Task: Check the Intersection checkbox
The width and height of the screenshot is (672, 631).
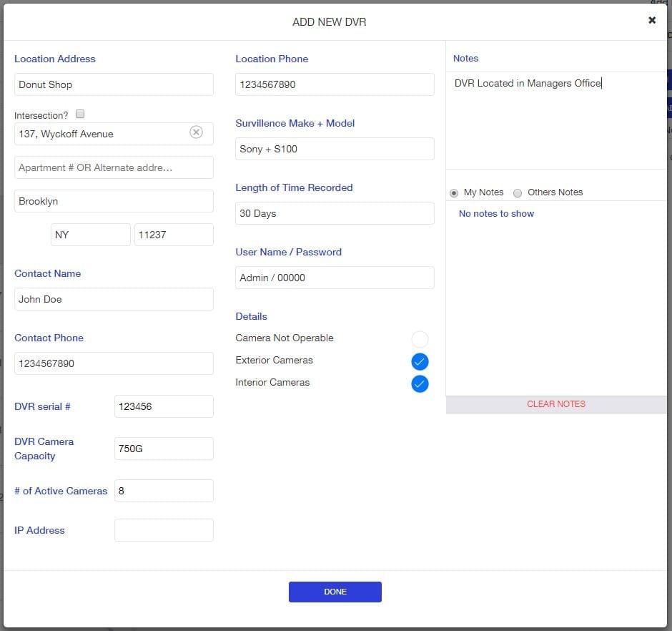Action: (x=80, y=114)
